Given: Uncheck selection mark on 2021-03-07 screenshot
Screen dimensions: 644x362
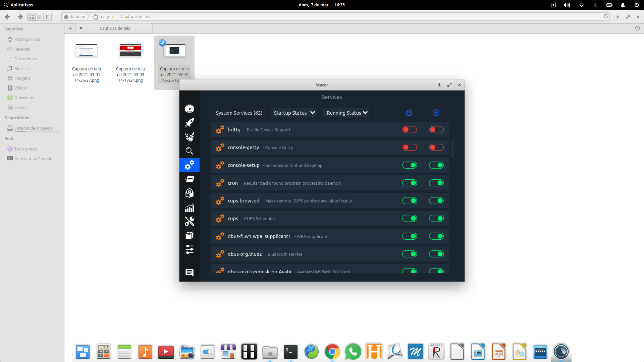Looking at the screenshot, I should (162, 43).
